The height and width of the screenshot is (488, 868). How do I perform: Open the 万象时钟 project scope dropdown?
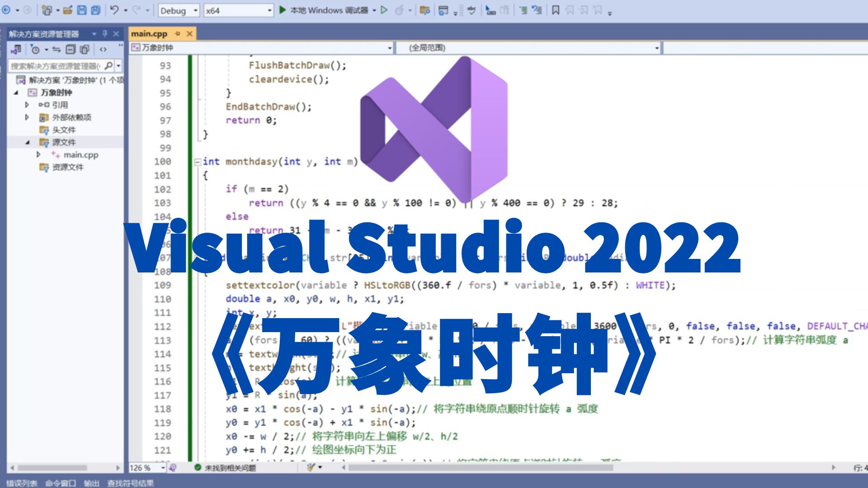pyautogui.click(x=261, y=47)
